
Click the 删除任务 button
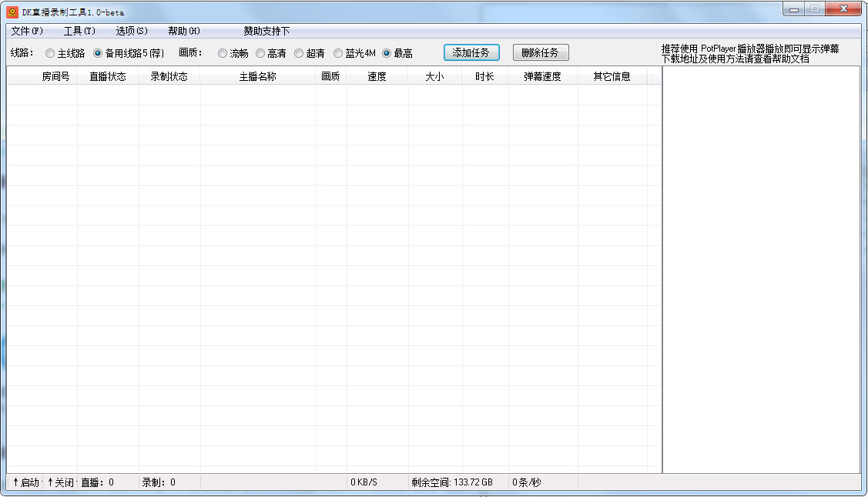tap(541, 52)
